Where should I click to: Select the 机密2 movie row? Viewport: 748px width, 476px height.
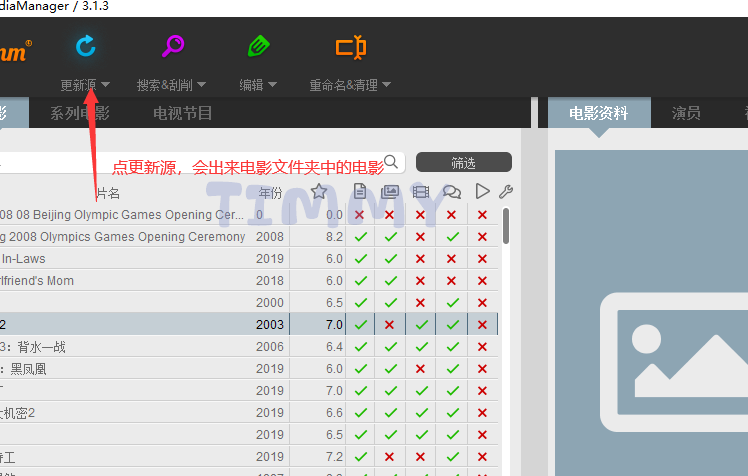(x=249, y=413)
